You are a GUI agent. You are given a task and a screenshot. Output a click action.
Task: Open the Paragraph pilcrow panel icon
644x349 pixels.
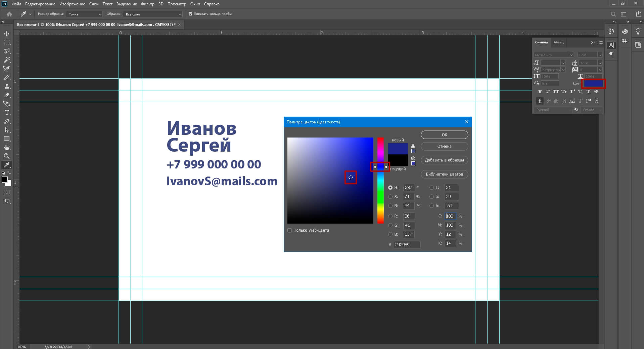point(611,54)
